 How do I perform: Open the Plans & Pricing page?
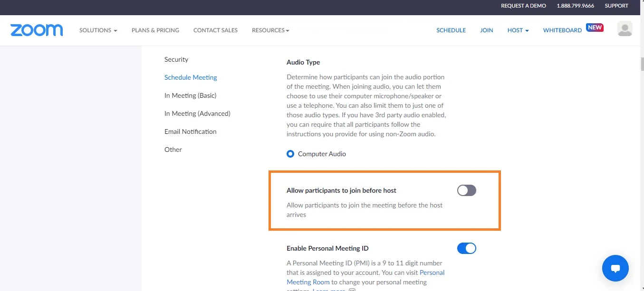(155, 30)
